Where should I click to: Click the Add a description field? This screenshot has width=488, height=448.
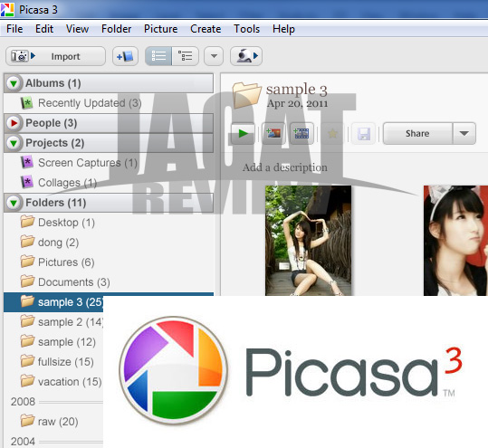click(285, 167)
